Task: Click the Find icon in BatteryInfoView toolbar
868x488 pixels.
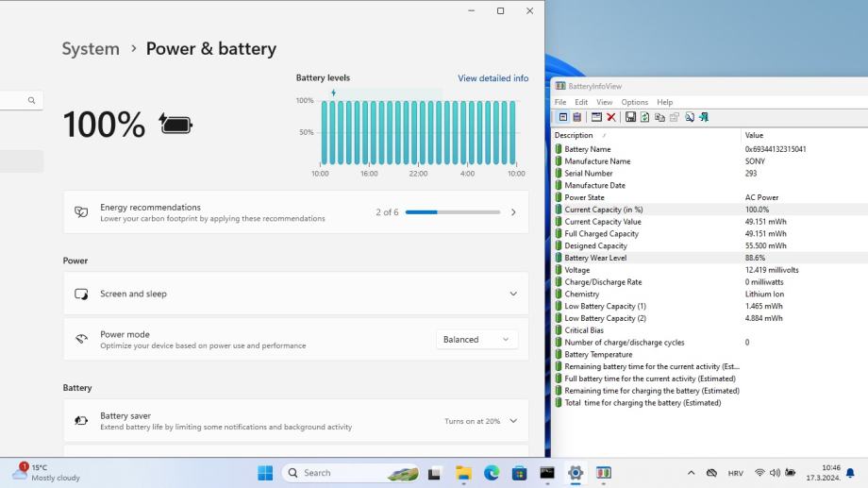Action: (x=690, y=117)
